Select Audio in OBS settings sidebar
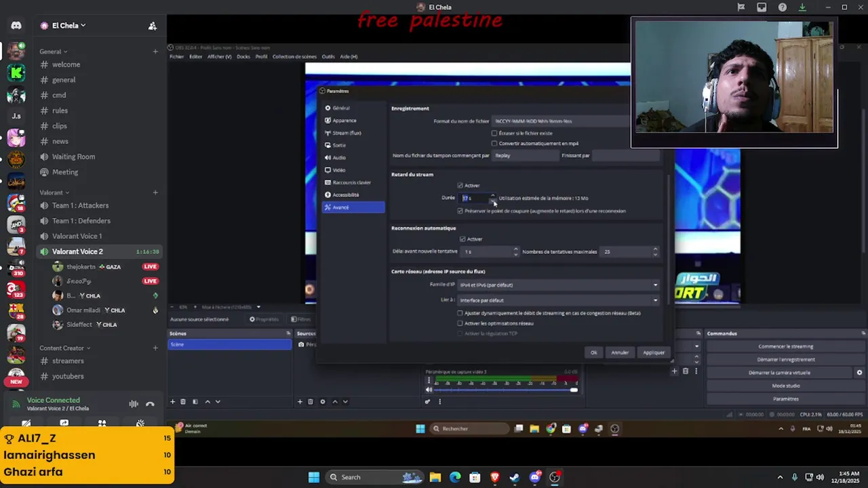 tap(353, 157)
